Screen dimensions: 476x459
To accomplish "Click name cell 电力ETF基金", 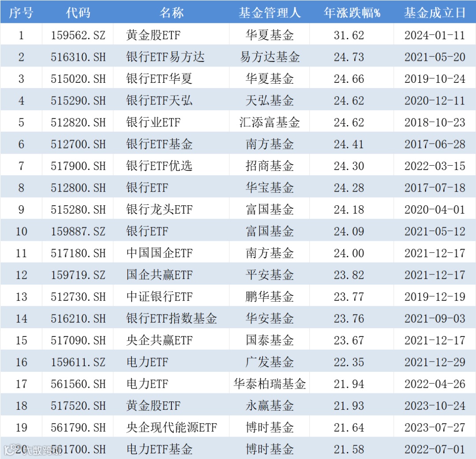I will click(x=160, y=449).
